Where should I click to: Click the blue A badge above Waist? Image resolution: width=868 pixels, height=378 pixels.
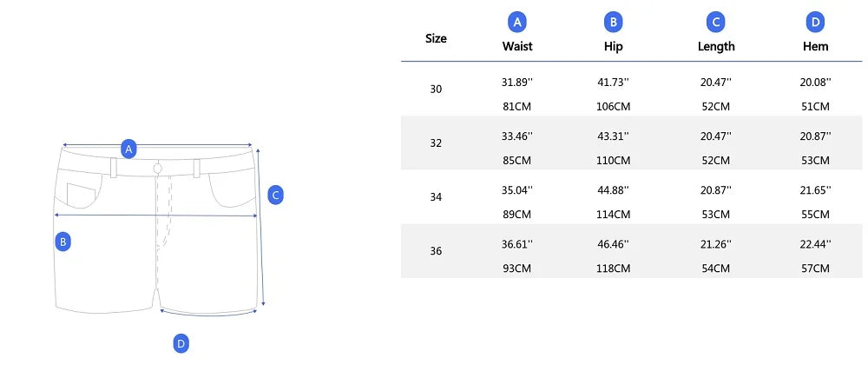coord(517,23)
